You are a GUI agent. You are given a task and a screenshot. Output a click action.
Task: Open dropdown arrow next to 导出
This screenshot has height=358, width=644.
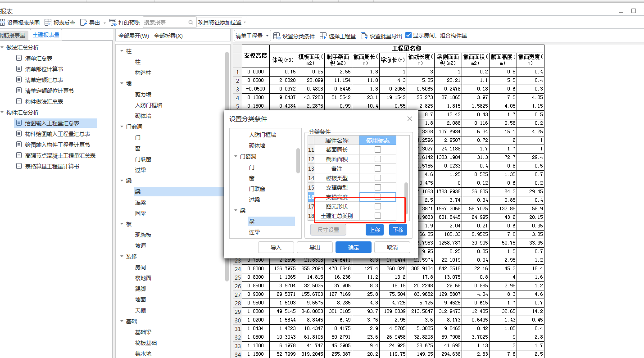[x=104, y=23]
